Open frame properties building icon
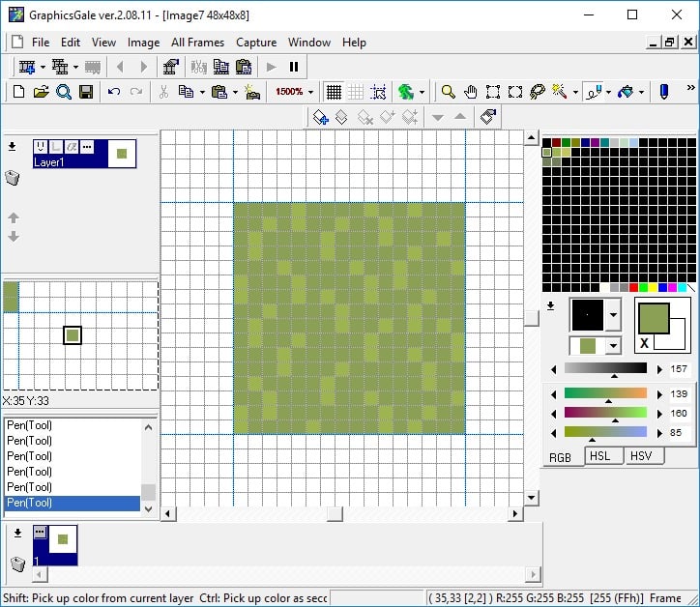Screen dimensions: 700x607 pyautogui.click(x=170, y=67)
